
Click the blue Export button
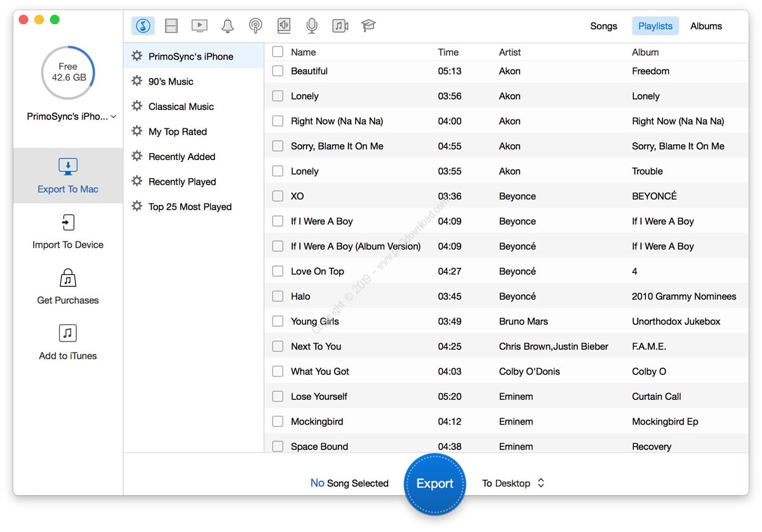coord(435,484)
